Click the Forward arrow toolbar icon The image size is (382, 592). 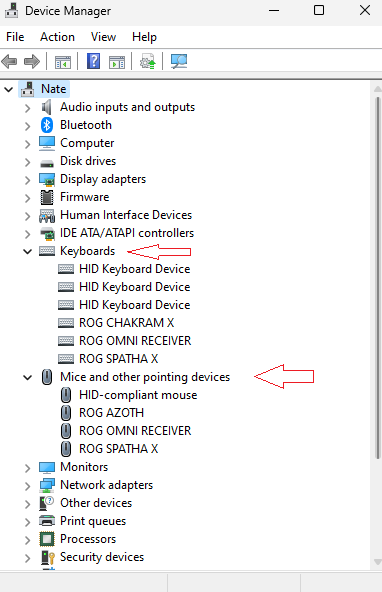(32, 61)
